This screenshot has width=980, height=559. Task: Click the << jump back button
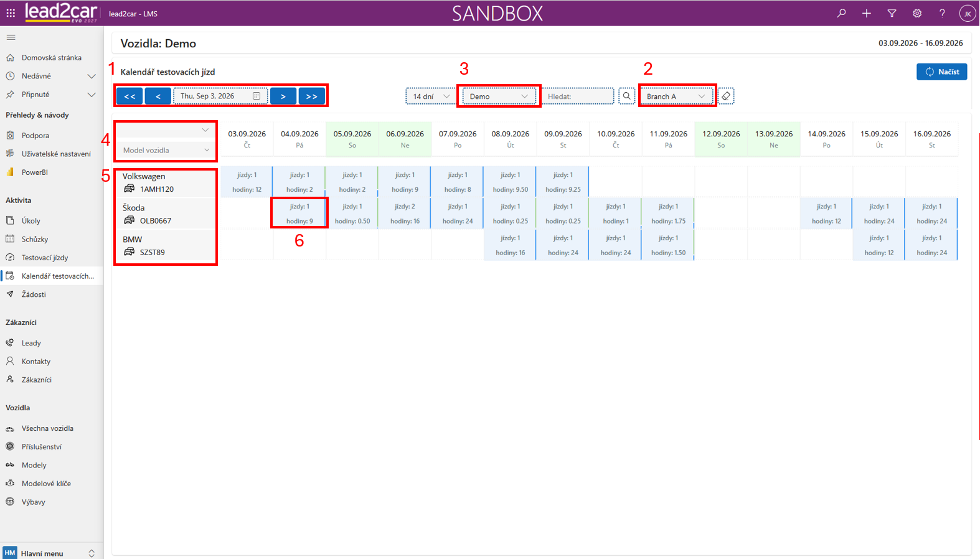coord(130,96)
